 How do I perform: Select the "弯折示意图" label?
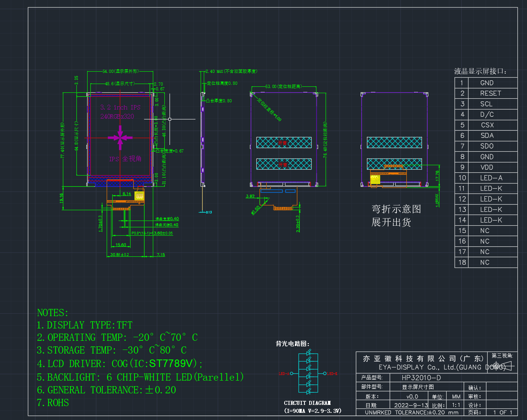pyautogui.click(x=396, y=209)
